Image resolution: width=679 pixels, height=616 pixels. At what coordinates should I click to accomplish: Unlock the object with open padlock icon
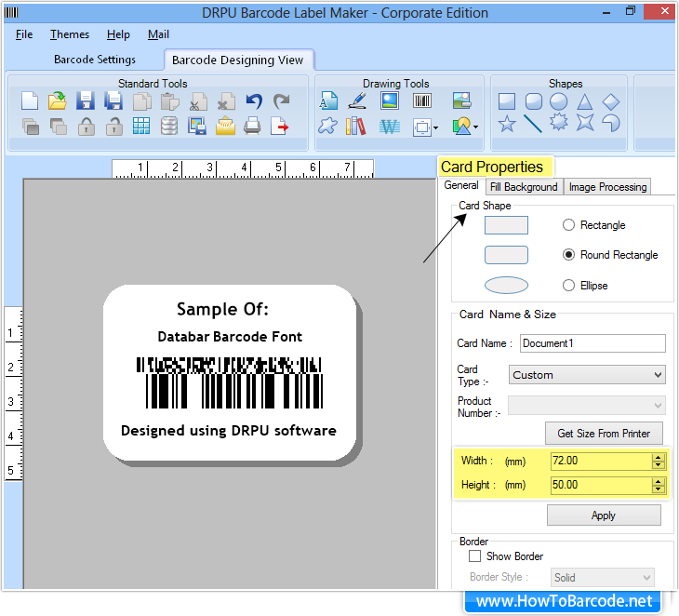point(113,127)
